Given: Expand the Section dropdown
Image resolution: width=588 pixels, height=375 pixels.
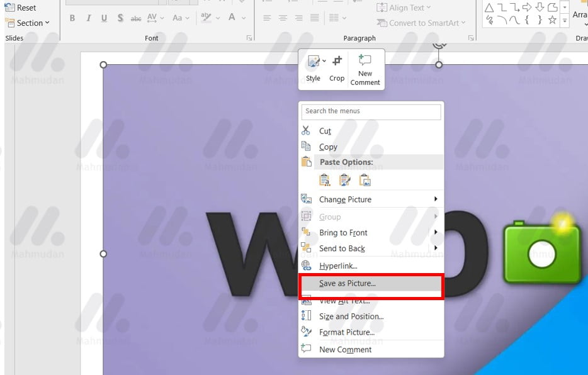Looking at the screenshot, I should click(x=29, y=23).
